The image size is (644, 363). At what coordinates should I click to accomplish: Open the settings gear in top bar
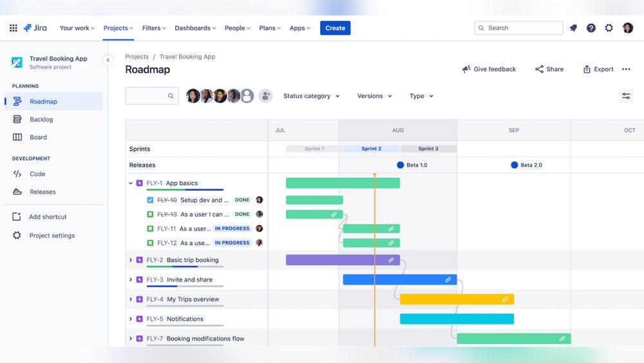tap(609, 28)
